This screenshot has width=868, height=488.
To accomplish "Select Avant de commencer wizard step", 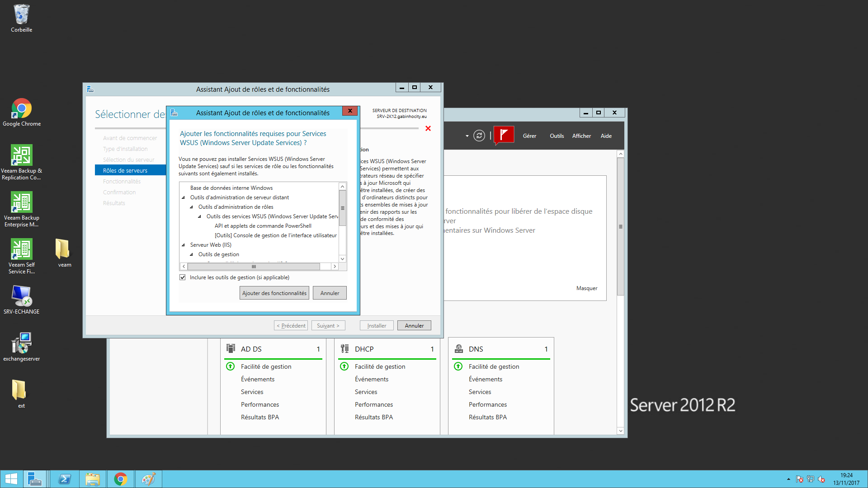I will [130, 138].
